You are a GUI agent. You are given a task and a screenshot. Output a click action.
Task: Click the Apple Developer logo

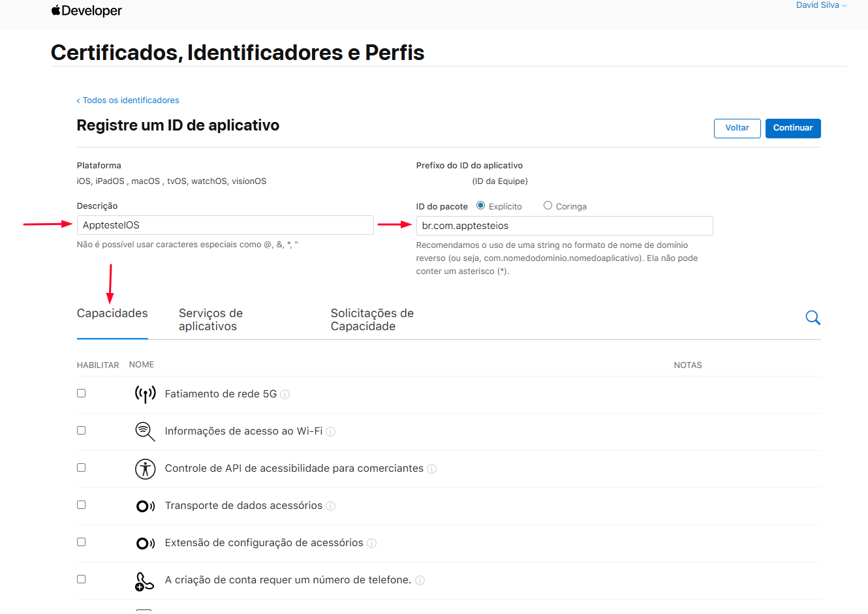point(86,11)
